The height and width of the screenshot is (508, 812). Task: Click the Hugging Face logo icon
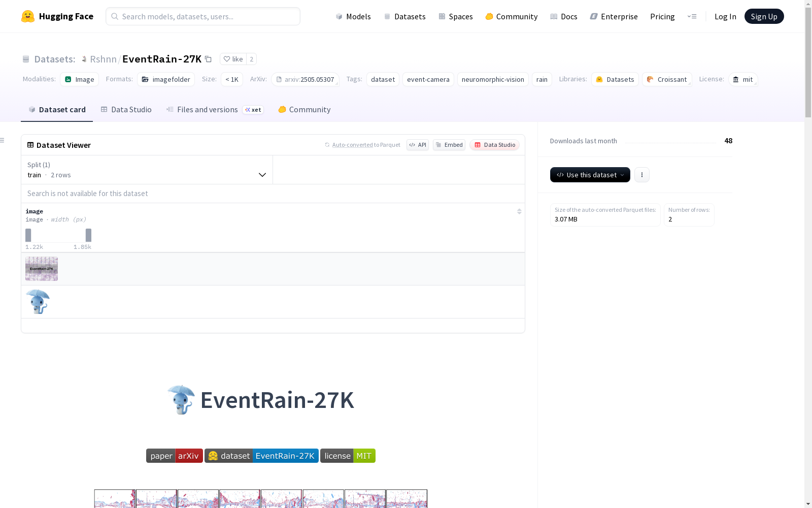28,16
